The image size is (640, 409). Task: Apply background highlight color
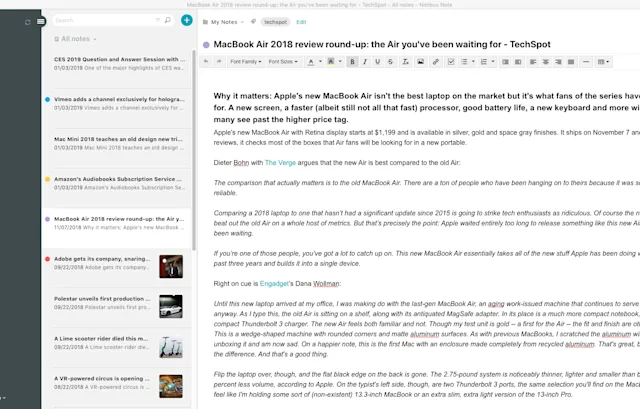[331, 62]
